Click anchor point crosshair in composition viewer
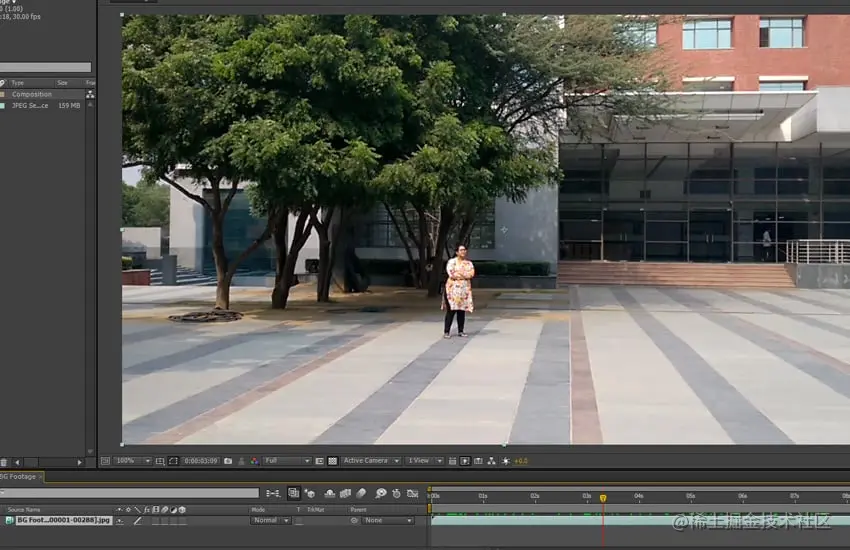Image resolution: width=850 pixels, height=550 pixels. 504,230
